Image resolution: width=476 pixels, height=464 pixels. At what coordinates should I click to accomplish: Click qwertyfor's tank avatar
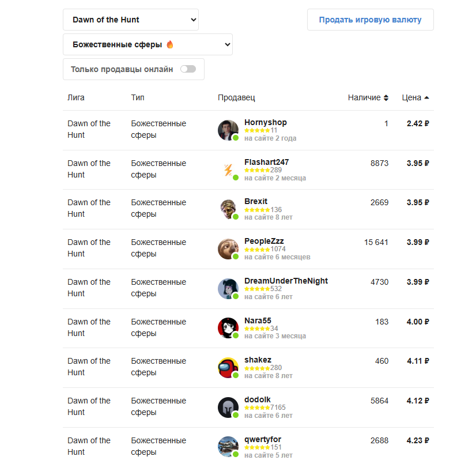[x=228, y=447]
